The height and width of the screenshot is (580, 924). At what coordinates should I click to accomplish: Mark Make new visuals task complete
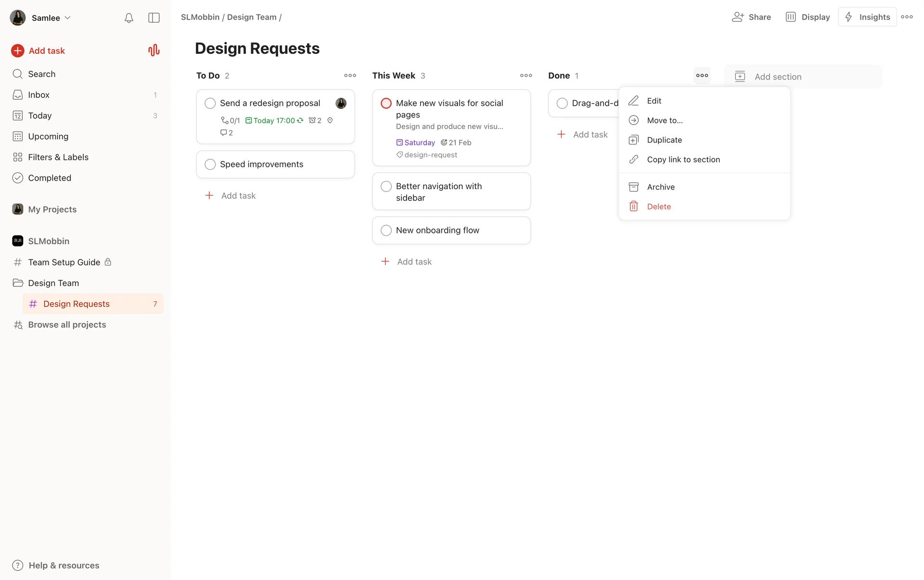point(386,103)
